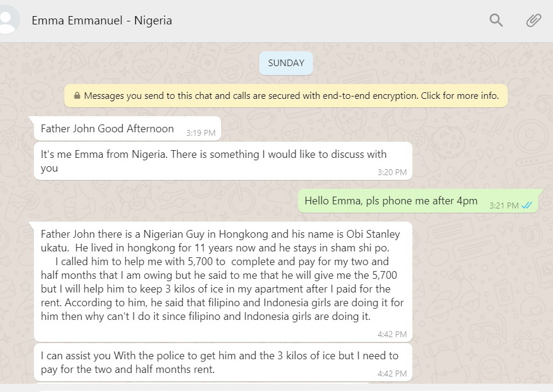Open the search messages magnifier icon
The width and height of the screenshot is (553, 392).
(x=496, y=20)
